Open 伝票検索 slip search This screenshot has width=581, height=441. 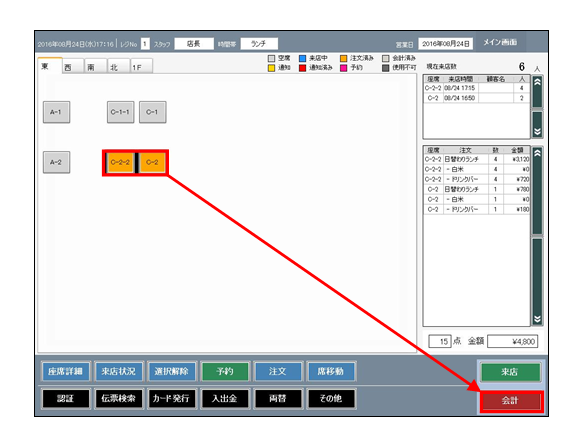(x=119, y=399)
